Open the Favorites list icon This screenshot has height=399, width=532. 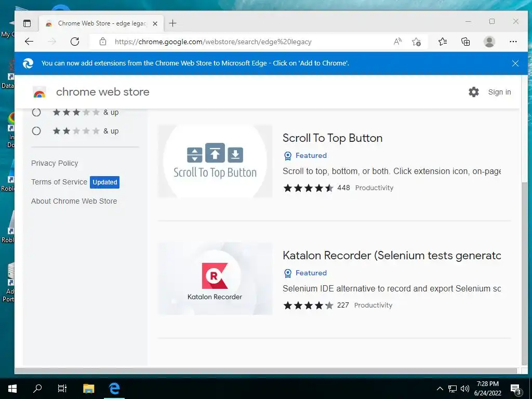(443, 42)
